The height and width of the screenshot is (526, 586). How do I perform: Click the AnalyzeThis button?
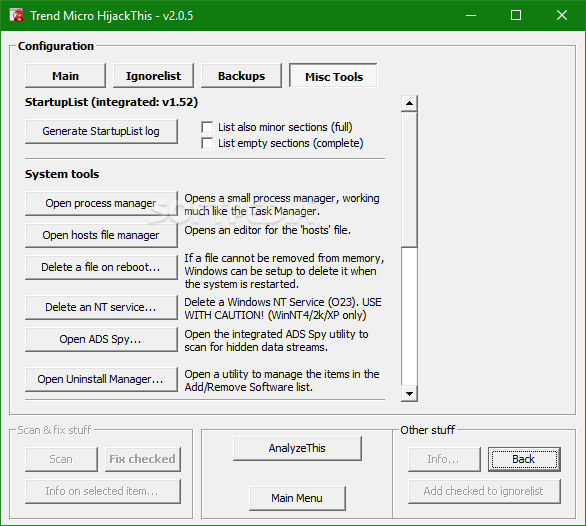tap(297, 448)
